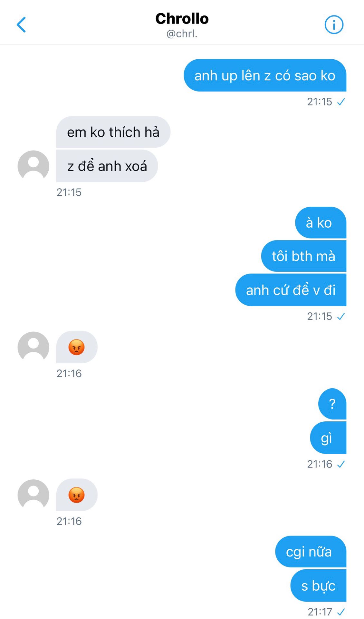
Task: Select the "tôi bth mà" message
Action: point(303,256)
